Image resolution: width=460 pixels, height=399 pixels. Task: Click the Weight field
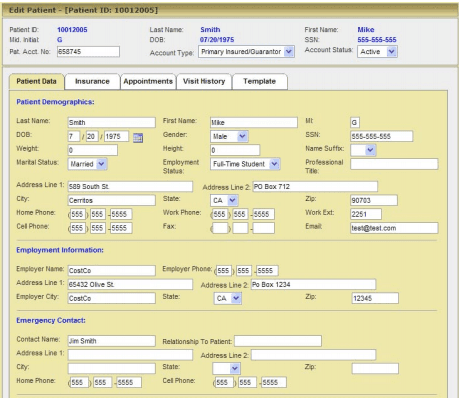[92, 150]
